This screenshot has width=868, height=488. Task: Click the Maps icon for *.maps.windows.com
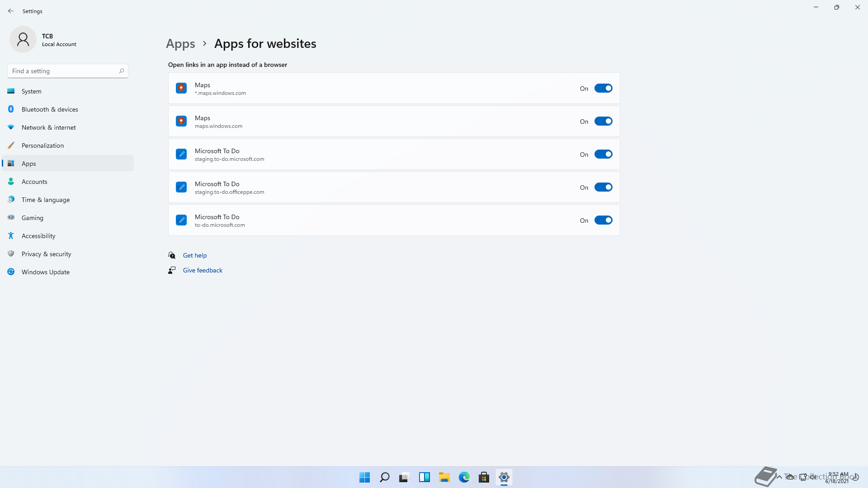(181, 88)
